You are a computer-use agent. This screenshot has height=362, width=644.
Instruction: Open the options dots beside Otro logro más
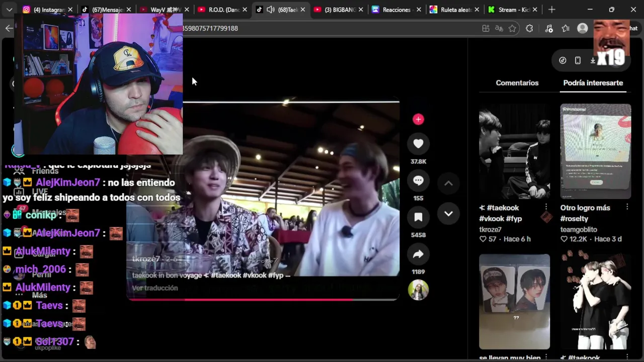click(x=627, y=207)
